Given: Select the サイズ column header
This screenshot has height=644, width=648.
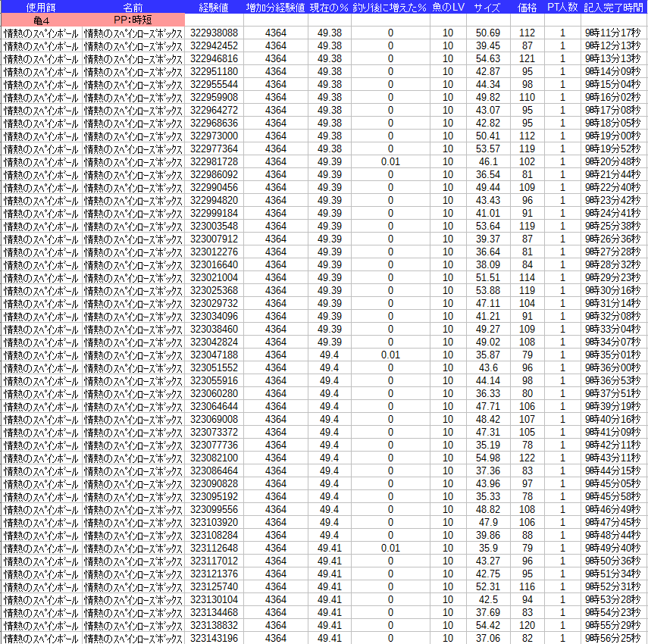Looking at the screenshot, I should pos(487,7).
